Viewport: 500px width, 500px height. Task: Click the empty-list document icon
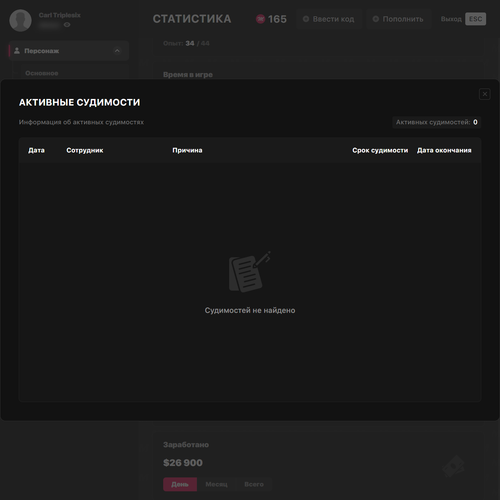pos(249,272)
